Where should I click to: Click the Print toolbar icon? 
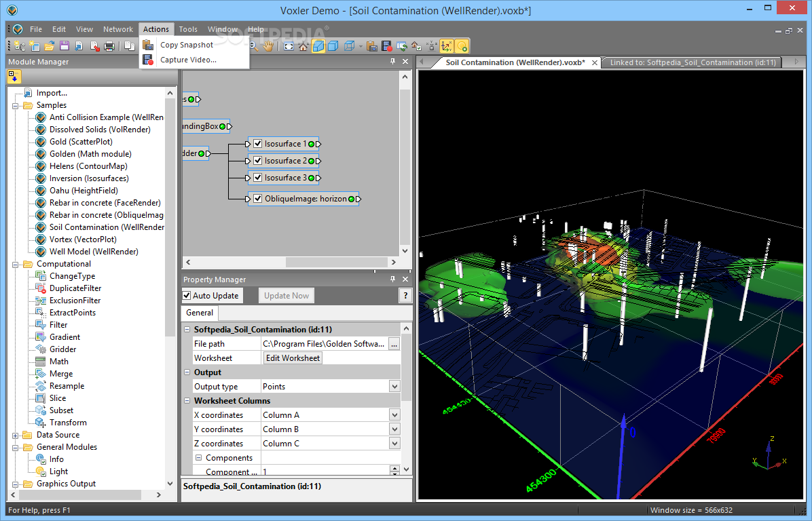pos(109,46)
